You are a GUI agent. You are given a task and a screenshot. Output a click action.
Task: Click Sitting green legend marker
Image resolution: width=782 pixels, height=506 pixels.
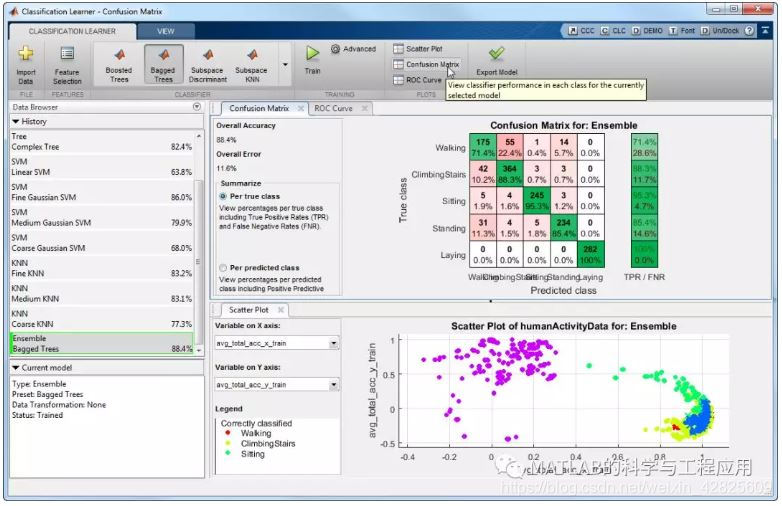pyautogui.click(x=228, y=453)
